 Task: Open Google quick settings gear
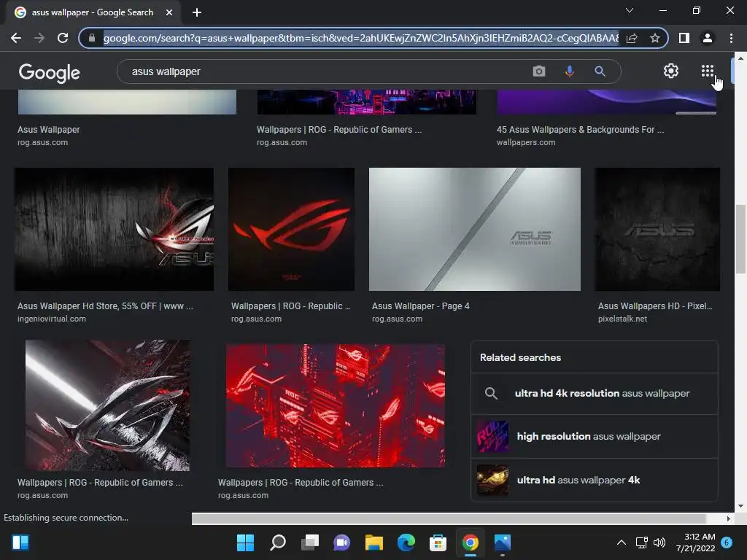click(671, 71)
